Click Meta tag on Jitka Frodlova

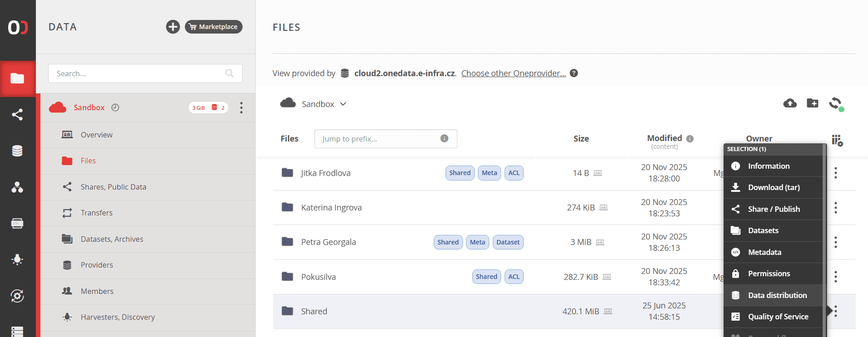pyautogui.click(x=490, y=173)
